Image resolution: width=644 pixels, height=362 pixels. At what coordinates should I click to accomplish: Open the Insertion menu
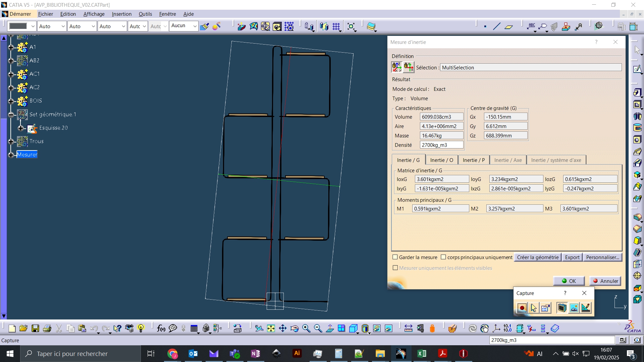[x=121, y=14]
